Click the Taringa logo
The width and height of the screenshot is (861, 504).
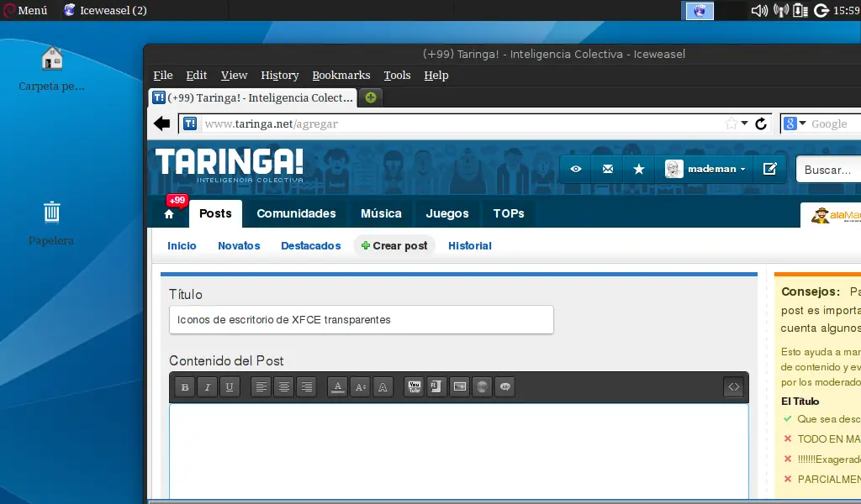pos(229,165)
